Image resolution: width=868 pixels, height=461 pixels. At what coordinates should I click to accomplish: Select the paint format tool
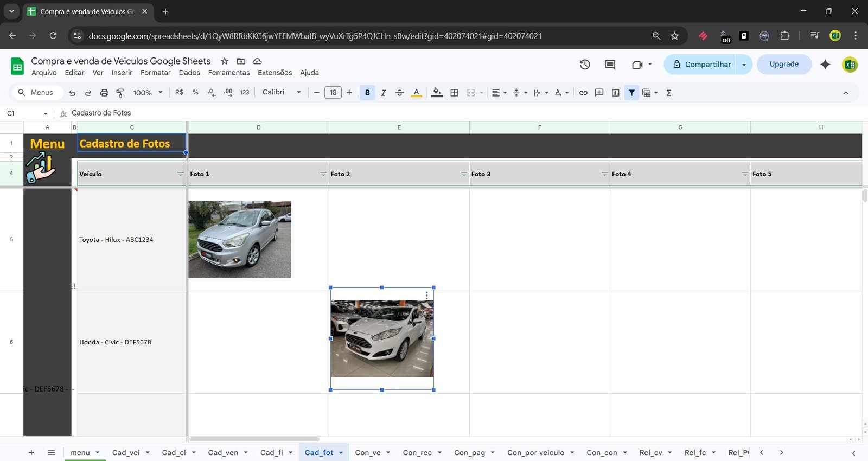point(120,93)
